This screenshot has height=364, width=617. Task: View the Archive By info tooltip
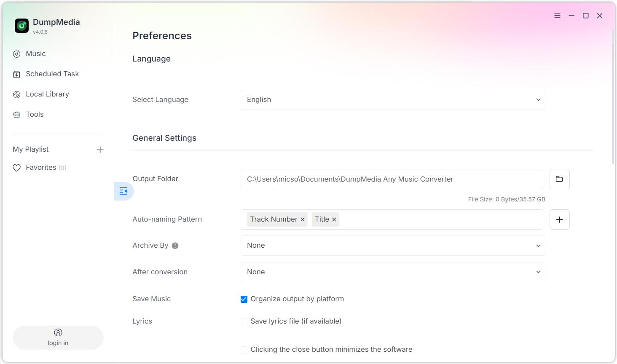coord(175,245)
